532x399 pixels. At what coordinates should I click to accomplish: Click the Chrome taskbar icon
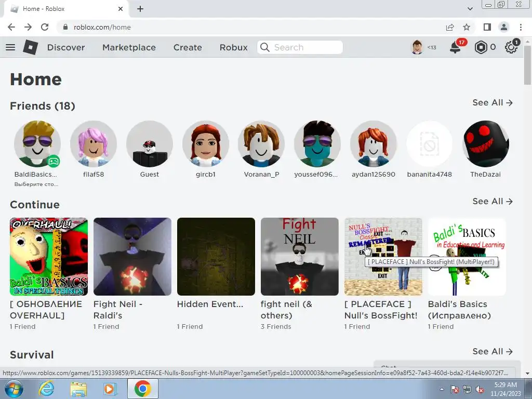142,389
